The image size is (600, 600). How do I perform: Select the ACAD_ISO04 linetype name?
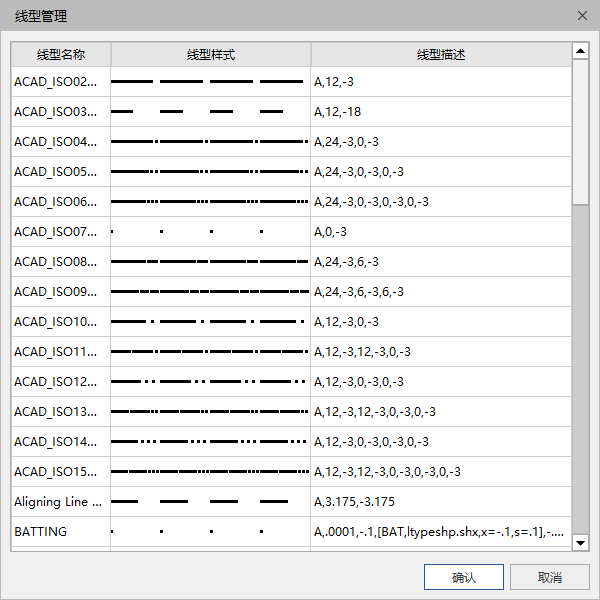55,142
